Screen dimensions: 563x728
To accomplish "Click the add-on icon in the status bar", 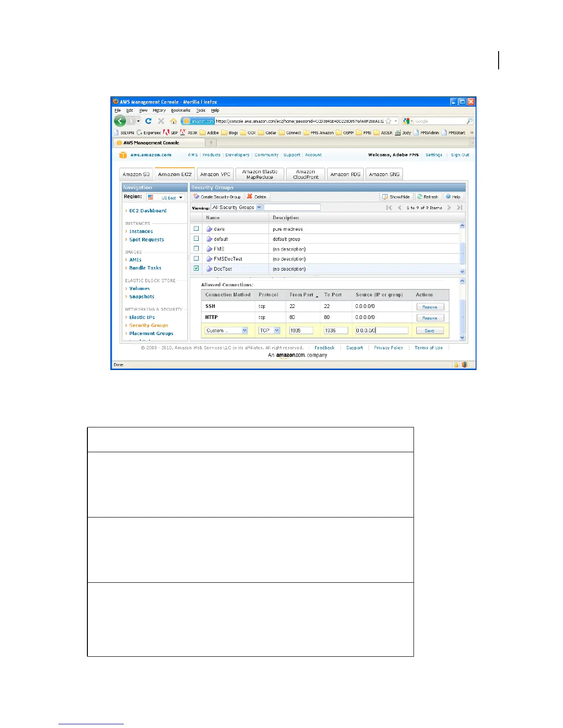I will pyautogui.click(x=465, y=364).
